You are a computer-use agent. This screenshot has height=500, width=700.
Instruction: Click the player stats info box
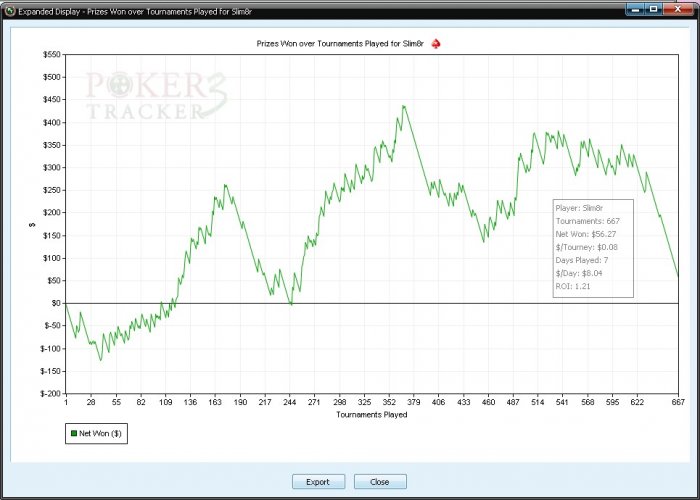coord(593,248)
